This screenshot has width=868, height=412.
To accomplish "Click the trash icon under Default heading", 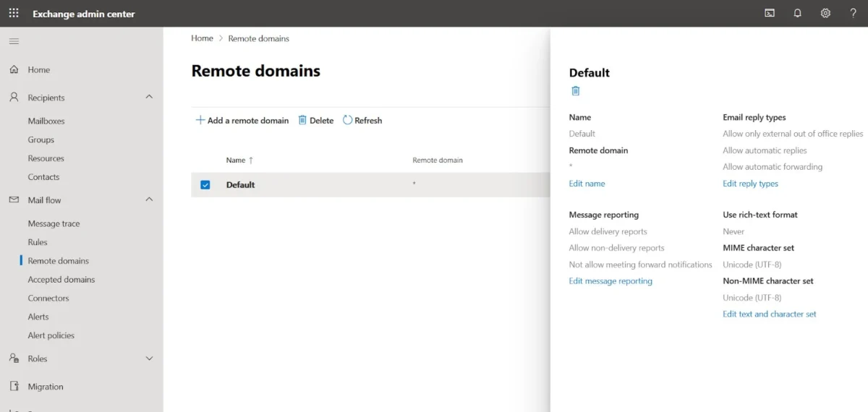I will pos(576,91).
